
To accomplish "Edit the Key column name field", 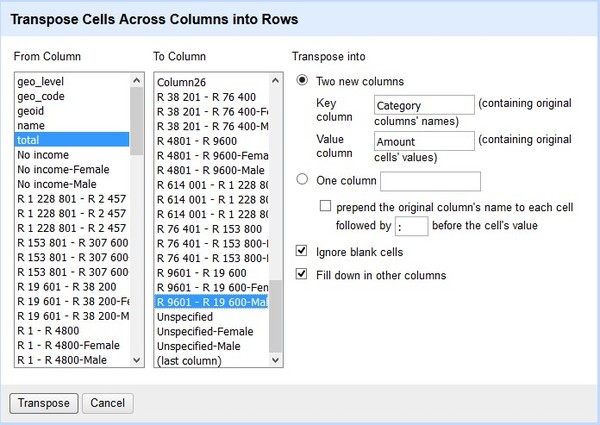I will click(421, 105).
